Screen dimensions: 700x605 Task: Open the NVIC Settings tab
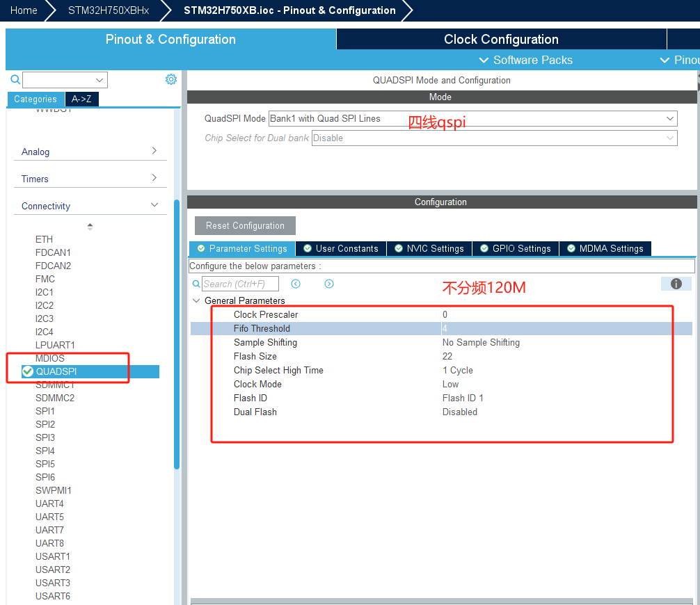point(429,248)
